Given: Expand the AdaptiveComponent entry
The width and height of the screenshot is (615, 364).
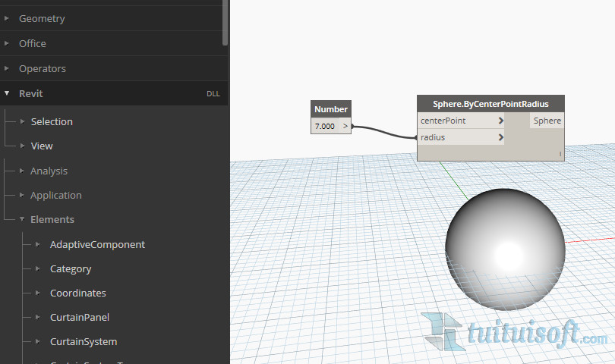Looking at the screenshot, I should (97, 244).
